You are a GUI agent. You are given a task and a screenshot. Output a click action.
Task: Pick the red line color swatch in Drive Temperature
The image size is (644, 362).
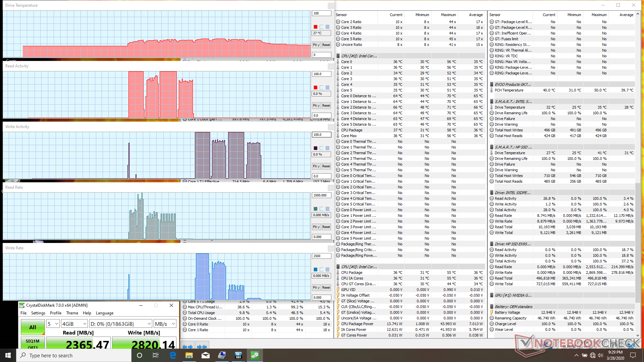(x=315, y=27)
